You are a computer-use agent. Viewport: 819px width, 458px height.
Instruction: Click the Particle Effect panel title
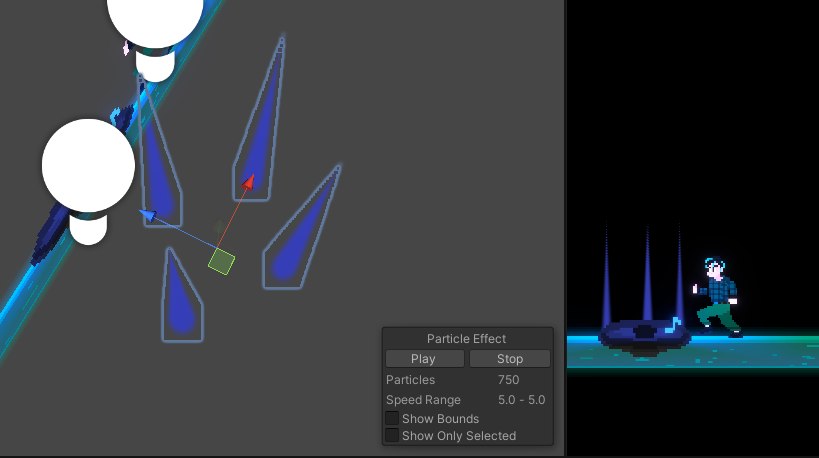click(466, 338)
